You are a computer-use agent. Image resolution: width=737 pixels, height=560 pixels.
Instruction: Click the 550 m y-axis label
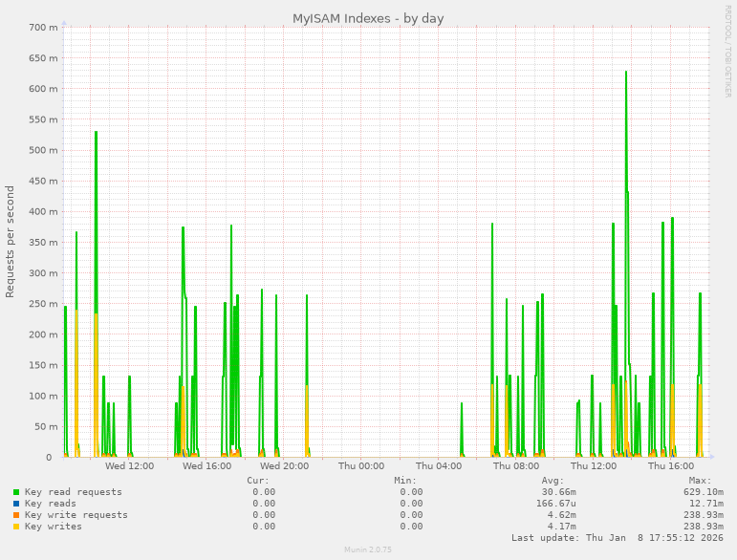pyautogui.click(x=43, y=119)
